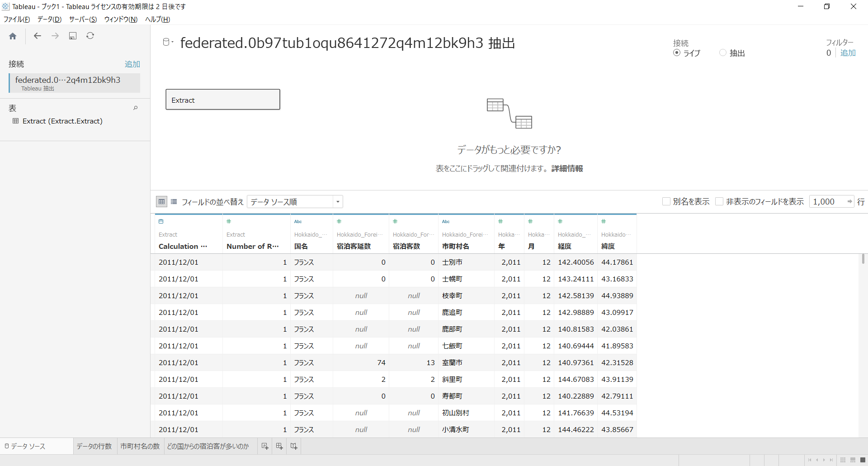Click the Abc type icon above 市町村名
The width and height of the screenshot is (868, 466).
click(x=446, y=221)
